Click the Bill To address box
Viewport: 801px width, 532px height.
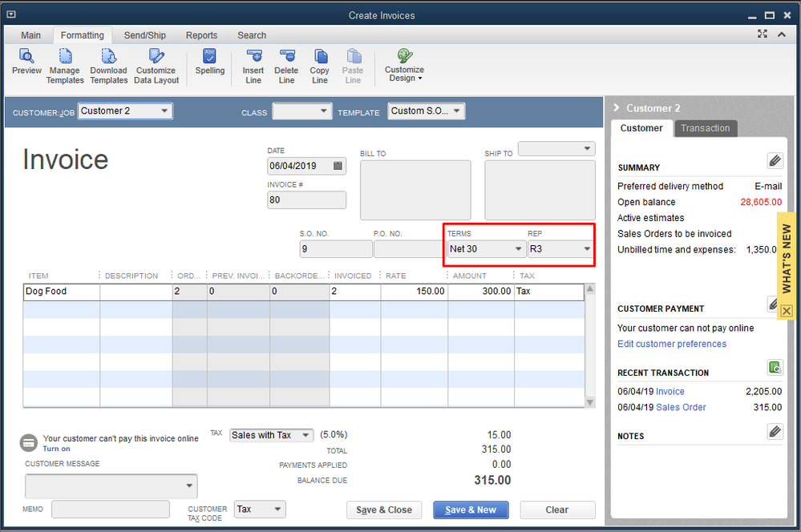(415, 190)
